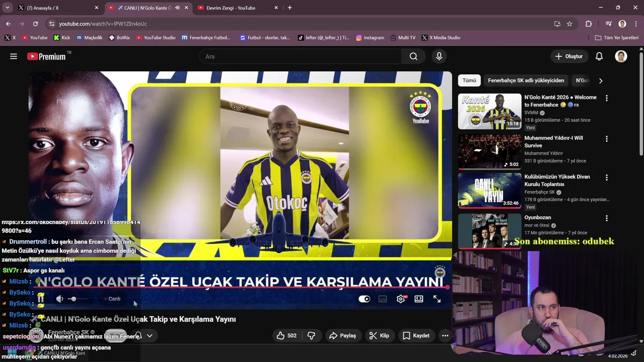644x362 pixels.
Task: Open options for I Will Survive video
Action: [606, 139]
